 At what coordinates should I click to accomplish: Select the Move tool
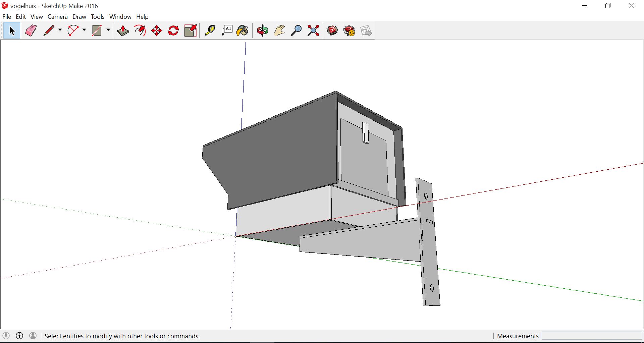point(157,31)
